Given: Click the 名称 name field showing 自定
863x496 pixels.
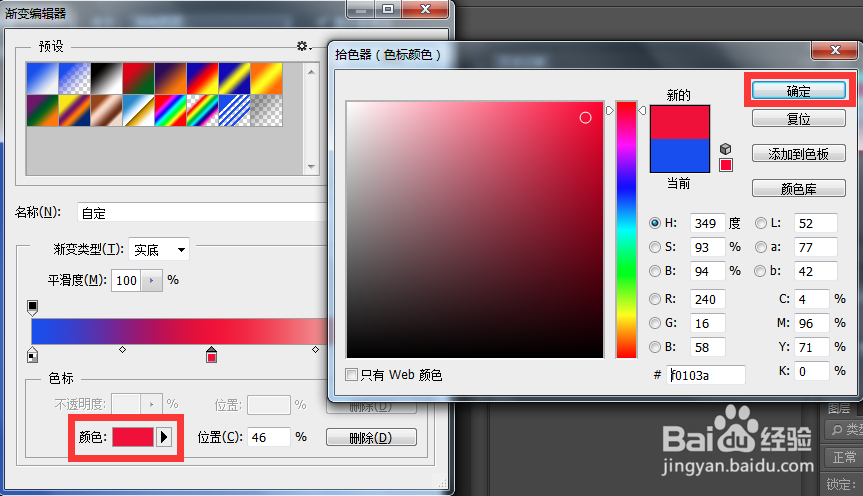Looking at the screenshot, I should coord(203,212).
